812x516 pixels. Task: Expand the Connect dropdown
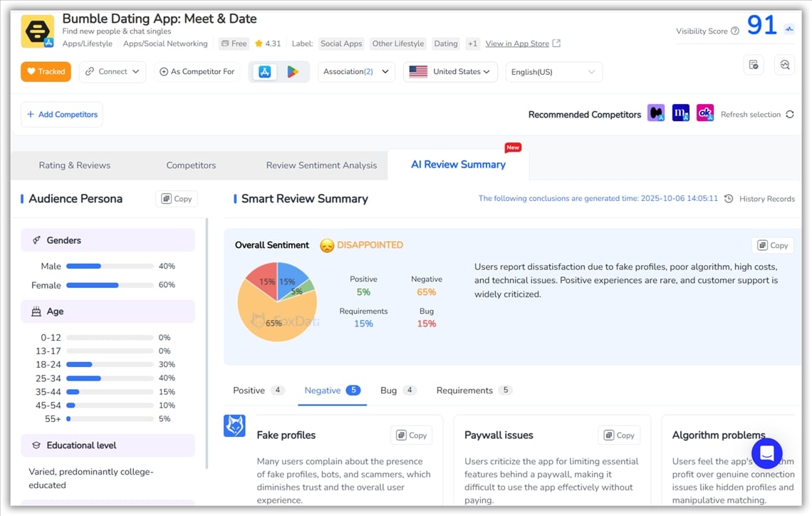pos(112,71)
